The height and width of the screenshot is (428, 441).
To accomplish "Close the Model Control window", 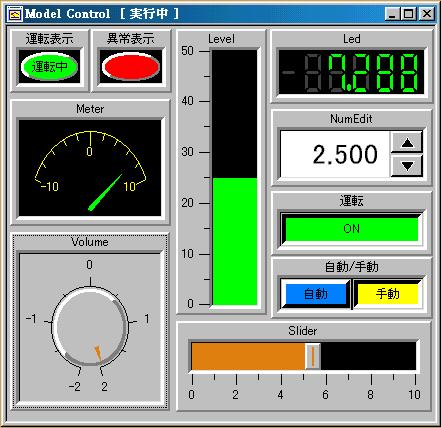I will click(426, 14).
